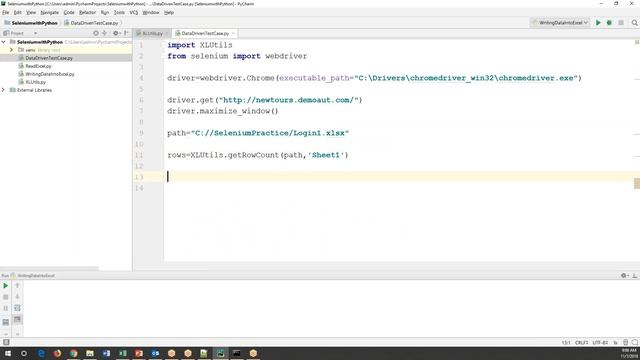Open the Windows Start menu
The image size is (640, 360).
[x=8, y=353]
